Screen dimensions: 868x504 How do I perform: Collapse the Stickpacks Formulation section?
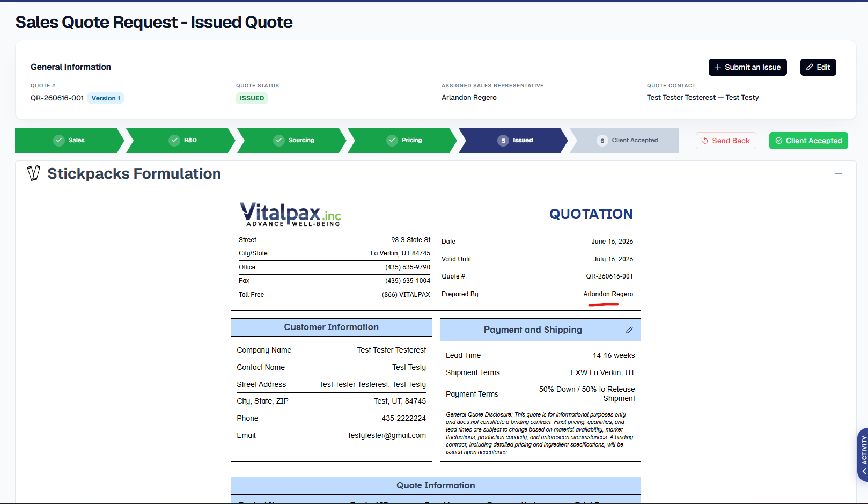pyautogui.click(x=838, y=173)
